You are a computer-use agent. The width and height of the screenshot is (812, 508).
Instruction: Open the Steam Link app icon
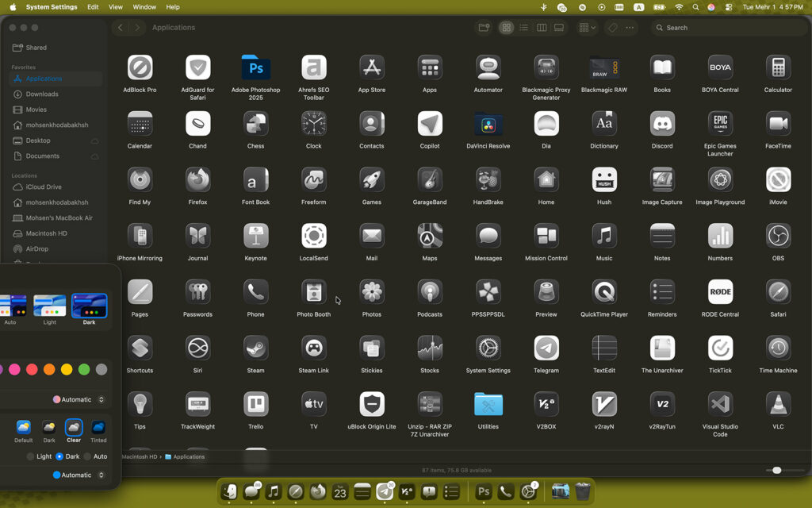pos(314,349)
